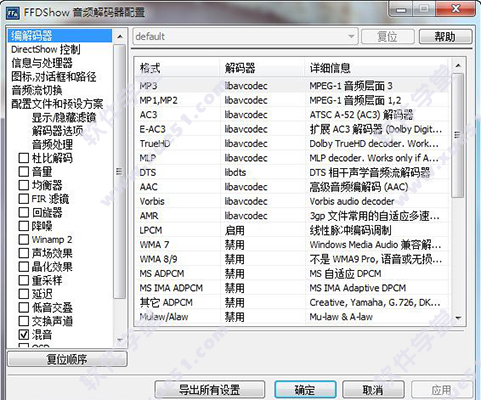Open 音频处理 sub-item
Image resolution: width=481 pixels, height=400 pixels.
point(52,144)
